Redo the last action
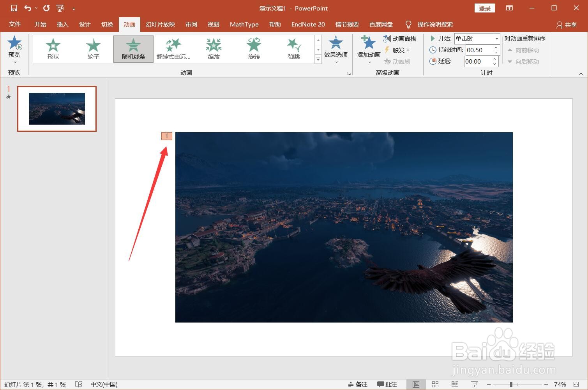Image resolution: width=588 pixels, height=390 pixels. point(46,8)
